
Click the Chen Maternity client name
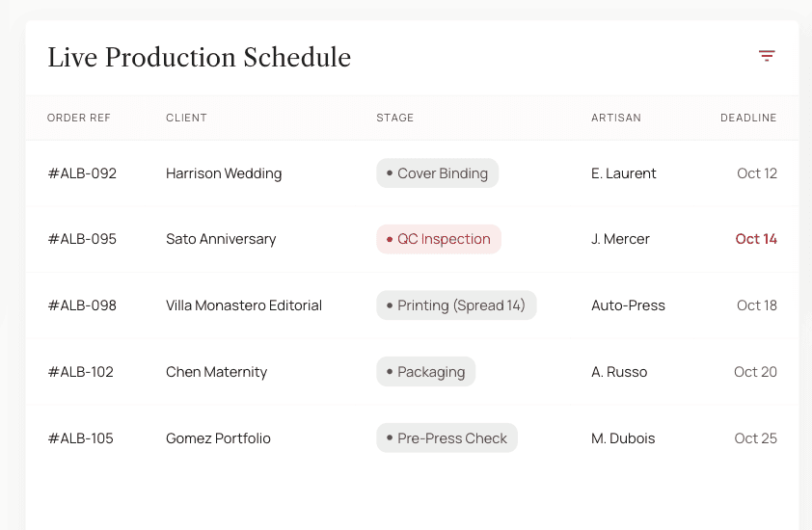coord(216,372)
